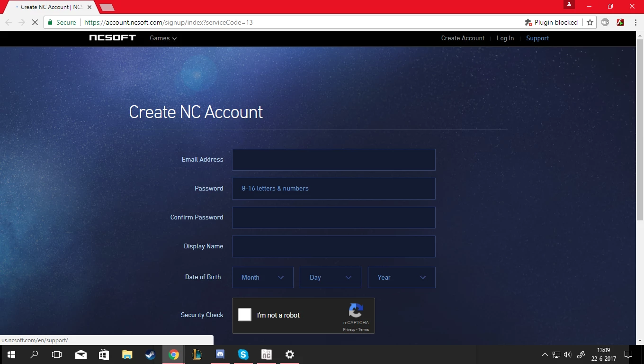Close the Create NC Account tab
The image size is (644, 364).
click(89, 7)
